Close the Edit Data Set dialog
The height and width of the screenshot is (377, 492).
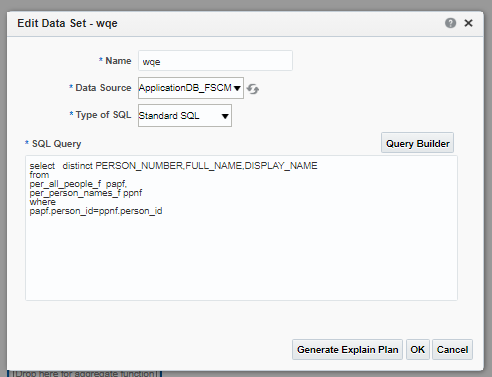(468, 23)
